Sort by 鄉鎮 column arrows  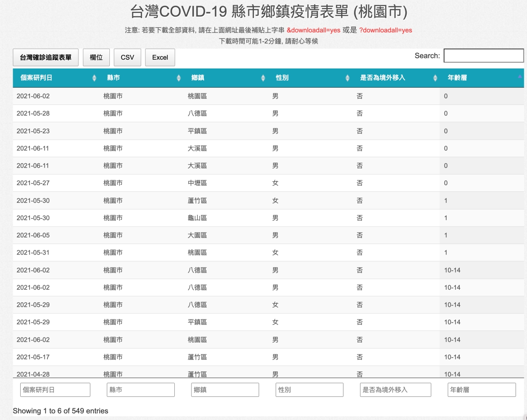coord(263,78)
